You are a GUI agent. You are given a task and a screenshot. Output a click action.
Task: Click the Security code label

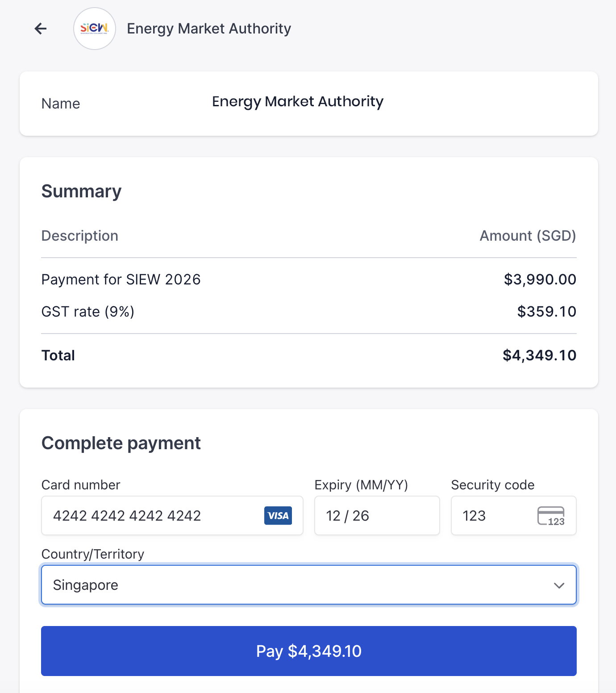[493, 485]
